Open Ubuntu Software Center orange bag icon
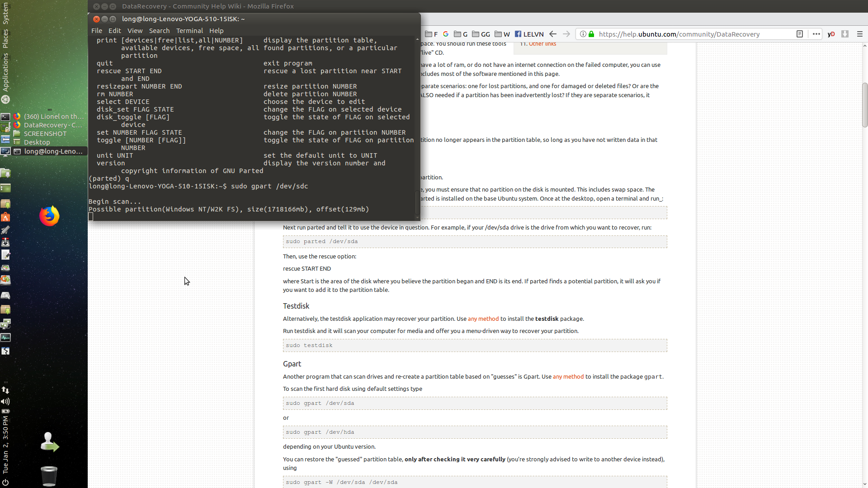868x488 pixels. coord(5,217)
